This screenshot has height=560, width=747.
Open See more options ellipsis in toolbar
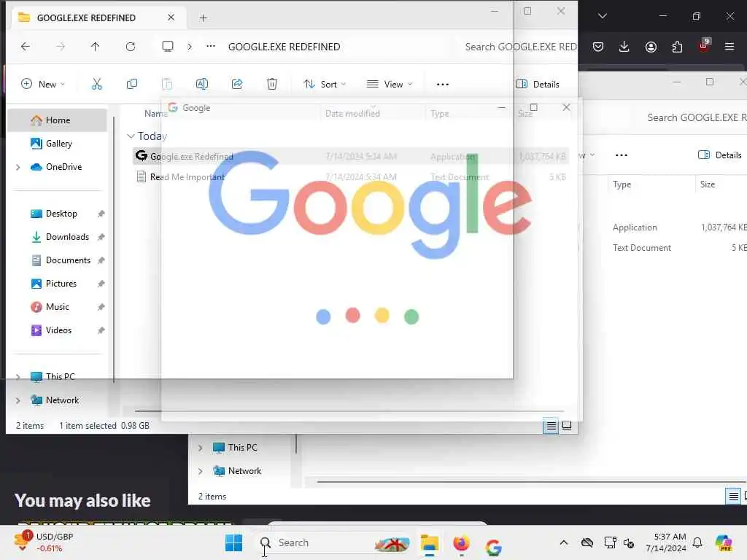443,85
